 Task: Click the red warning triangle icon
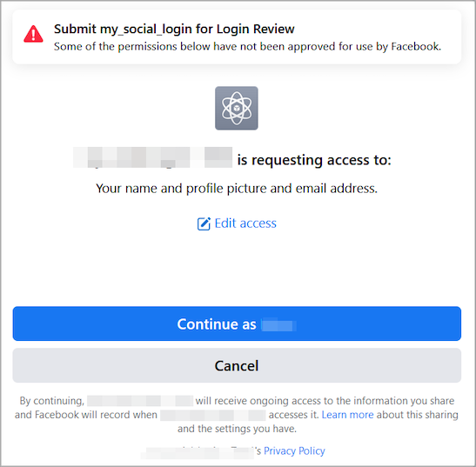pyautogui.click(x=33, y=34)
